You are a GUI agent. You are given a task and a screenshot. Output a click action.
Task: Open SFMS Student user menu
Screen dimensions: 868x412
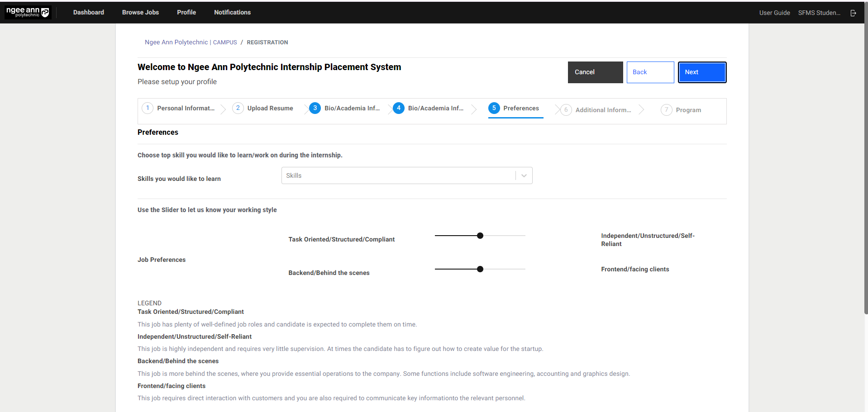[x=819, y=13]
